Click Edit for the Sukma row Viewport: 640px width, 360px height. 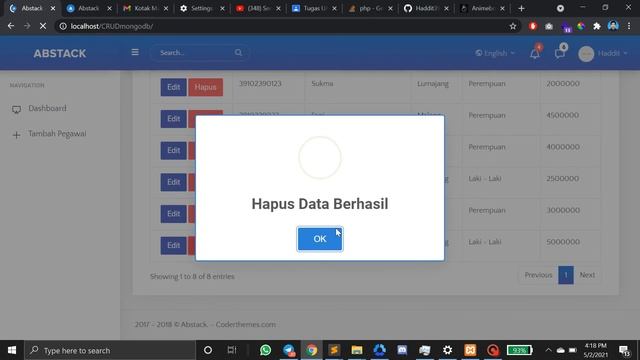click(173, 87)
